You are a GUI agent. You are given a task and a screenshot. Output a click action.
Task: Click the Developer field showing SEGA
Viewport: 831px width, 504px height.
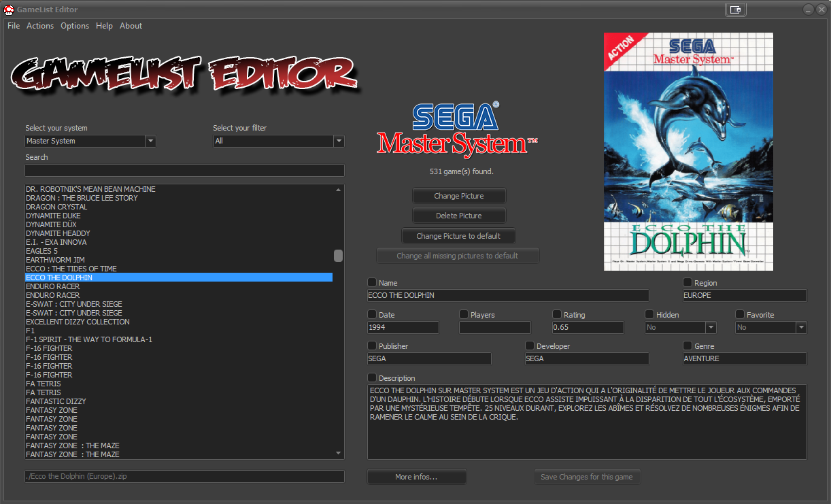click(587, 358)
